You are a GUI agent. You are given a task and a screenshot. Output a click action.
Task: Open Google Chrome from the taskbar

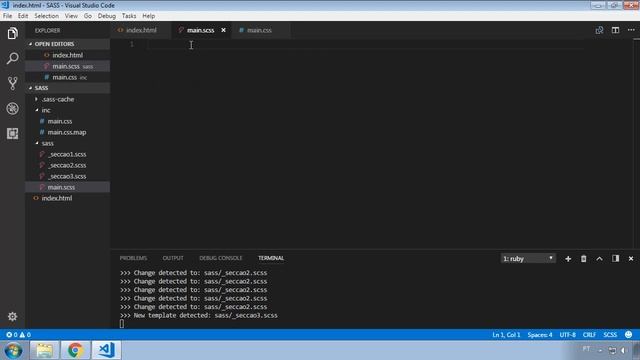click(x=75, y=350)
